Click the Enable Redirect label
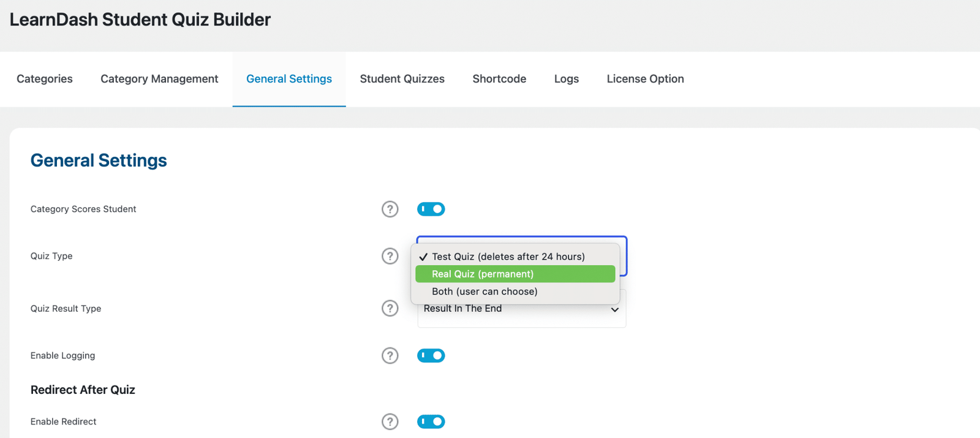This screenshot has width=980, height=438. click(x=63, y=421)
